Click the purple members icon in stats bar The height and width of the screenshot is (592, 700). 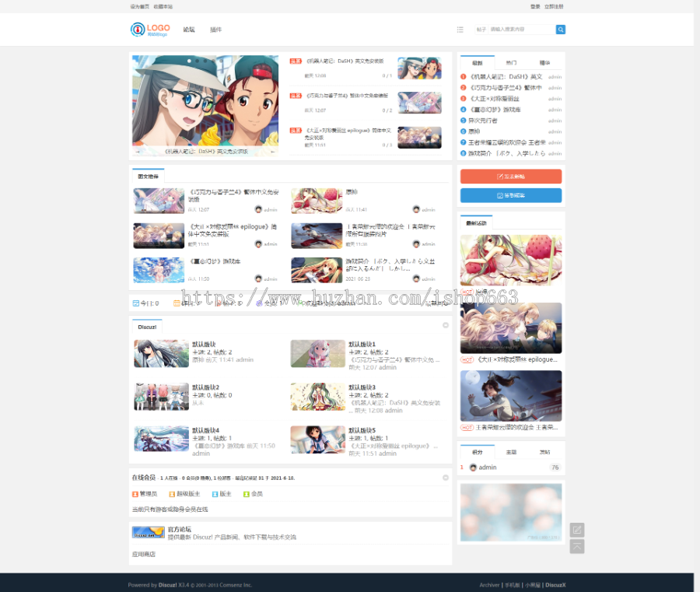click(x=259, y=303)
